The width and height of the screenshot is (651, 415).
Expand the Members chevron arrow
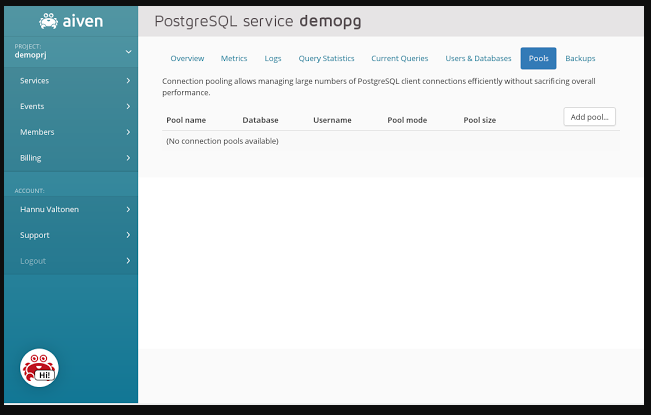(x=128, y=132)
